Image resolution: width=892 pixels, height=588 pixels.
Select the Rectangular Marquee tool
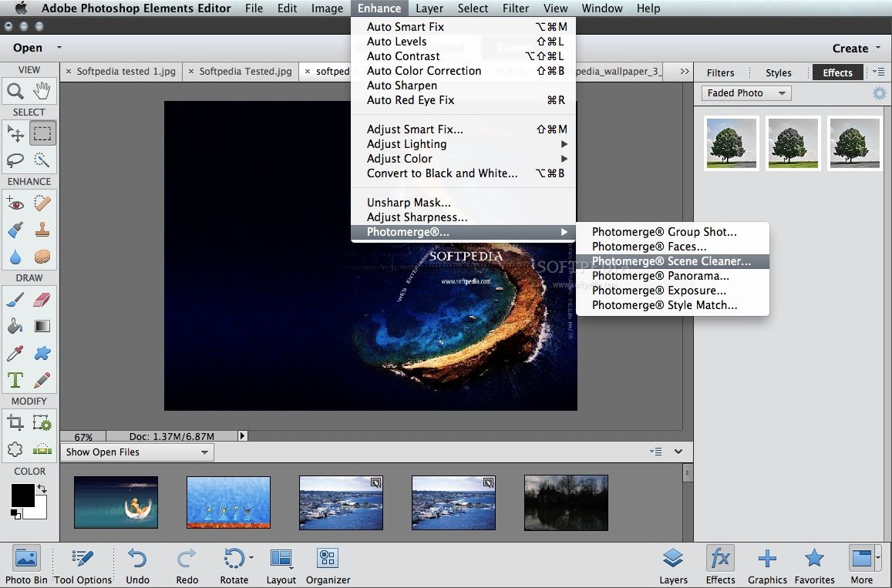pos(42,133)
